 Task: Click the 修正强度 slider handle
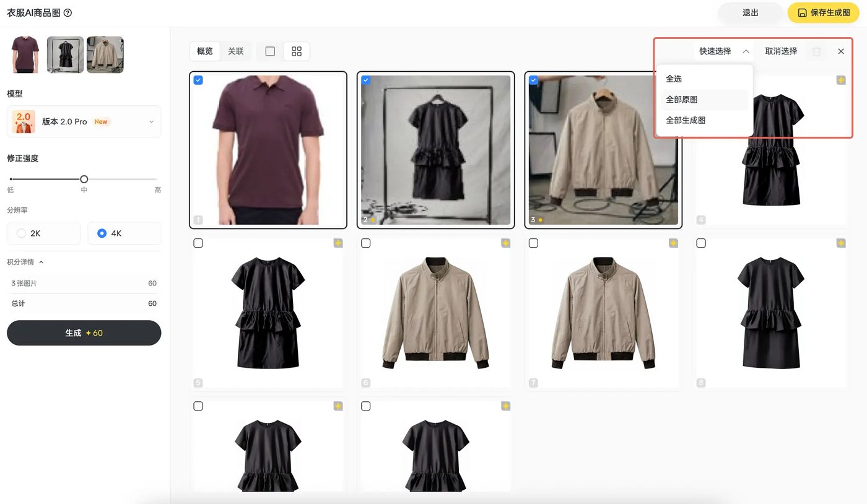tap(84, 179)
